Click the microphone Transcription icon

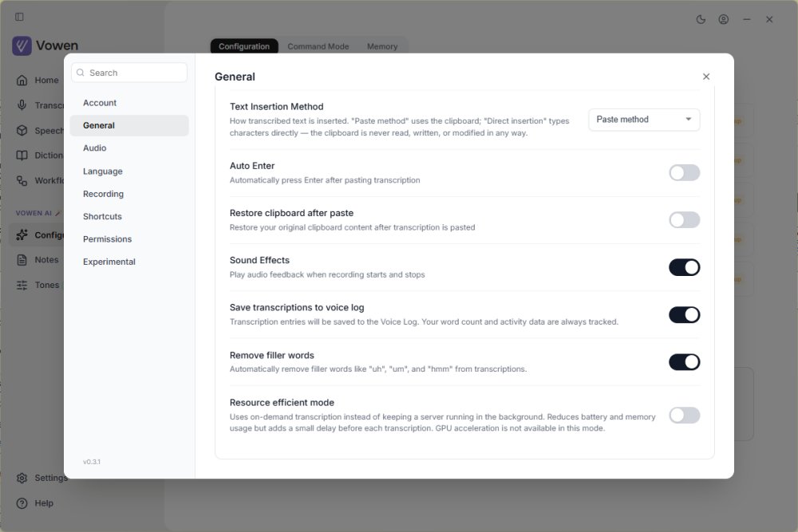click(22, 105)
